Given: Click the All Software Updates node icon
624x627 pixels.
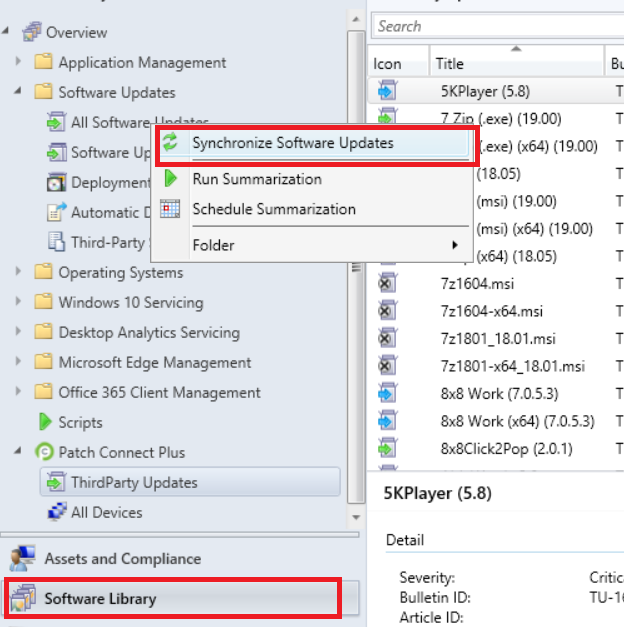Looking at the screenshot, I should click(x=56, y=122).
